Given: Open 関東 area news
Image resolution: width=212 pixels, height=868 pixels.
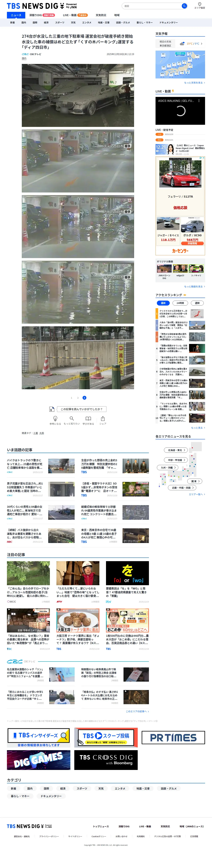Looking at the screenshot, I should [194, 481].
